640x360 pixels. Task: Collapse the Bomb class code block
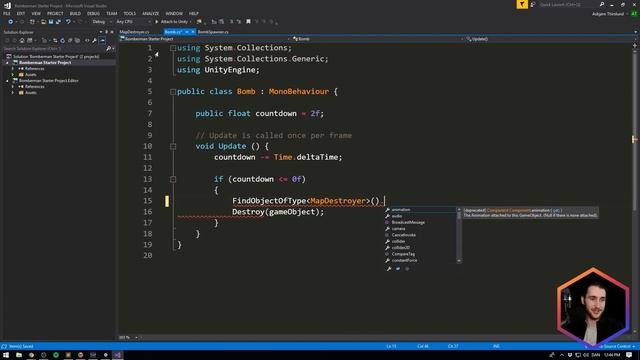tap(173, 92)
